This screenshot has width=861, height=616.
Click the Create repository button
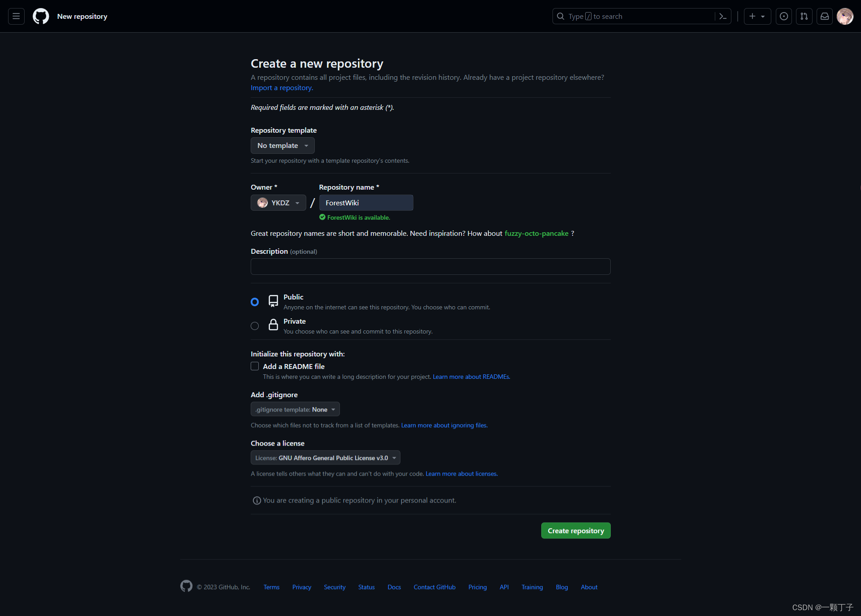[x=575, y=530]
